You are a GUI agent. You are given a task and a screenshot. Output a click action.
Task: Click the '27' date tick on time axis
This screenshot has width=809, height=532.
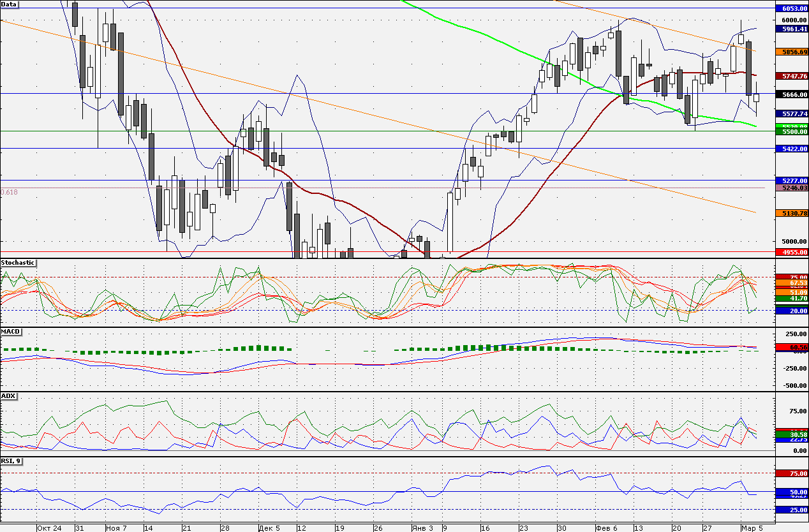pyautogui.click(x=708, y=528)
